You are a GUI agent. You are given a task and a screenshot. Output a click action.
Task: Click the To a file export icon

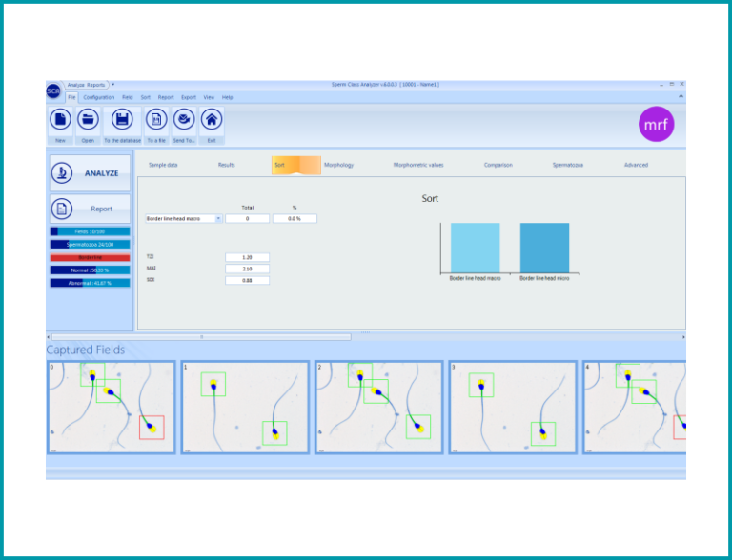(156, 120)
